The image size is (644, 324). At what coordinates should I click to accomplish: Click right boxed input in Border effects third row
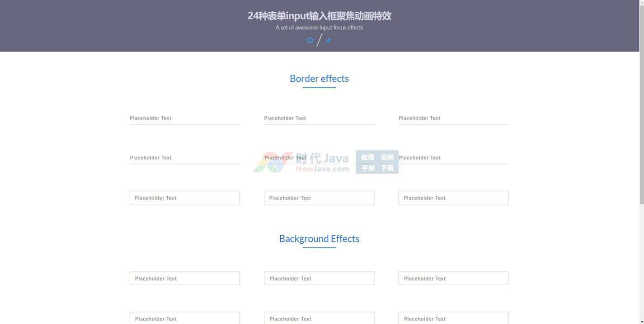click(x=453, y=198)
